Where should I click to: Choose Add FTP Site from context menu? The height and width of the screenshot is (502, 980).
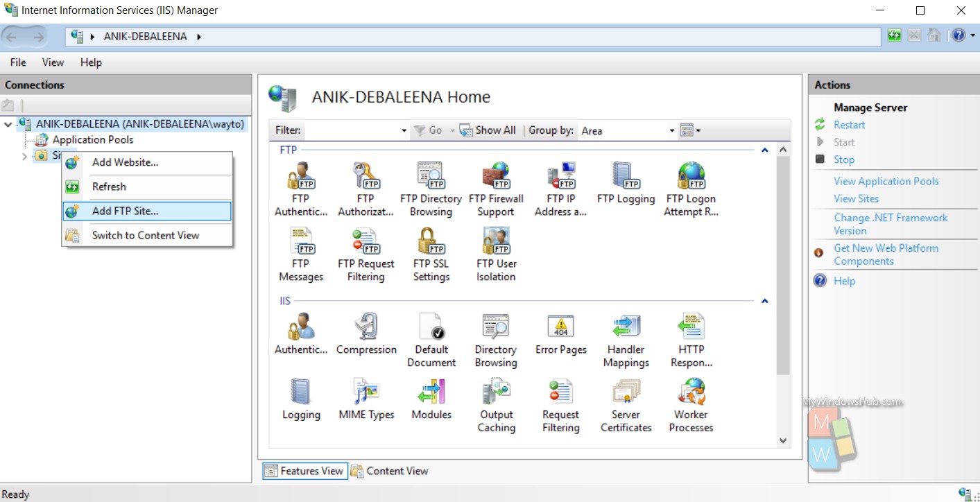click(x=147, y=211)
